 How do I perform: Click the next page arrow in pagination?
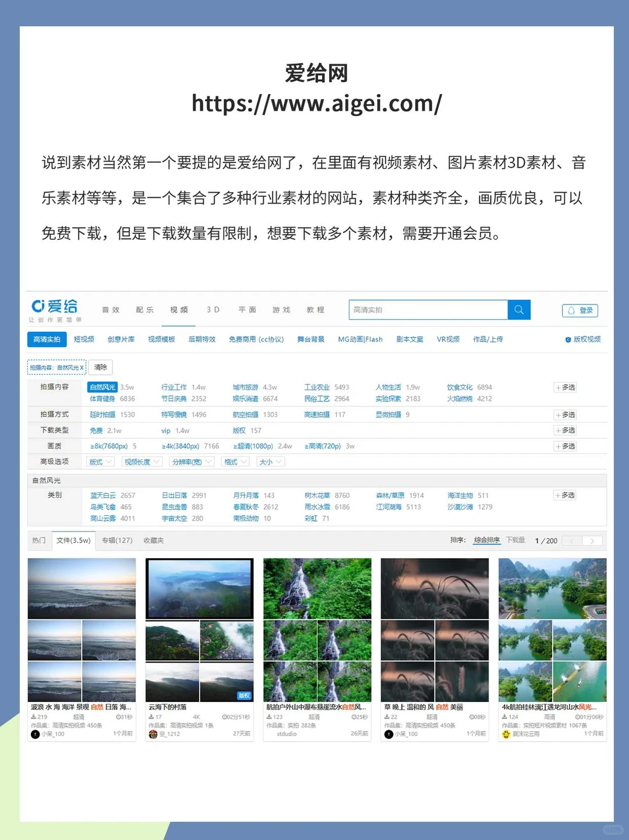click(x=592, y=541)
